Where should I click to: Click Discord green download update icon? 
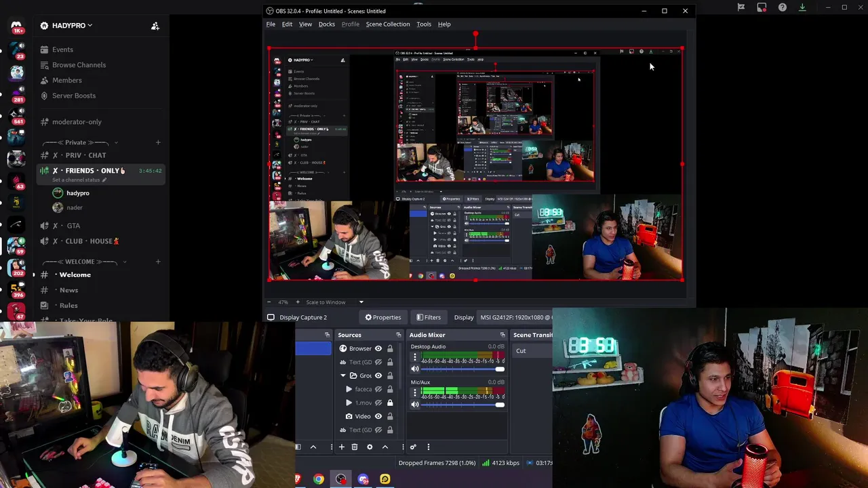click(x=802, y=7)
